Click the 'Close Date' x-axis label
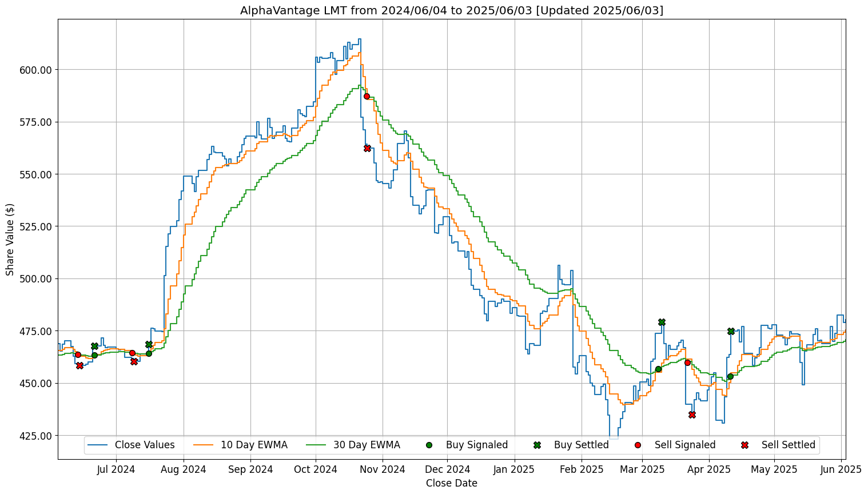 pyautogui.click(x=452, y=483)
